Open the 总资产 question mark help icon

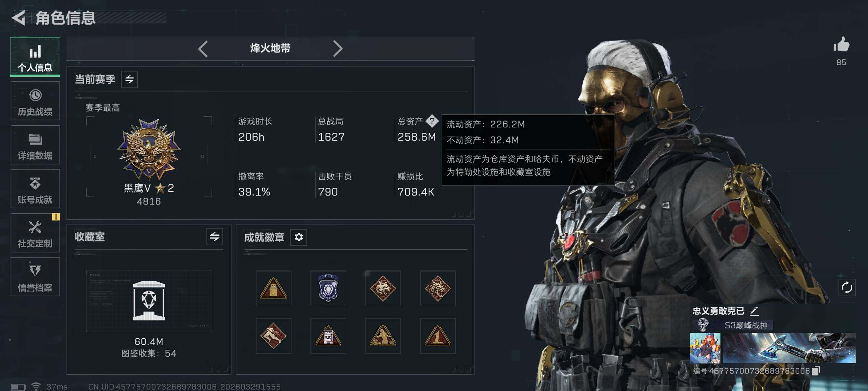point(432,121)
